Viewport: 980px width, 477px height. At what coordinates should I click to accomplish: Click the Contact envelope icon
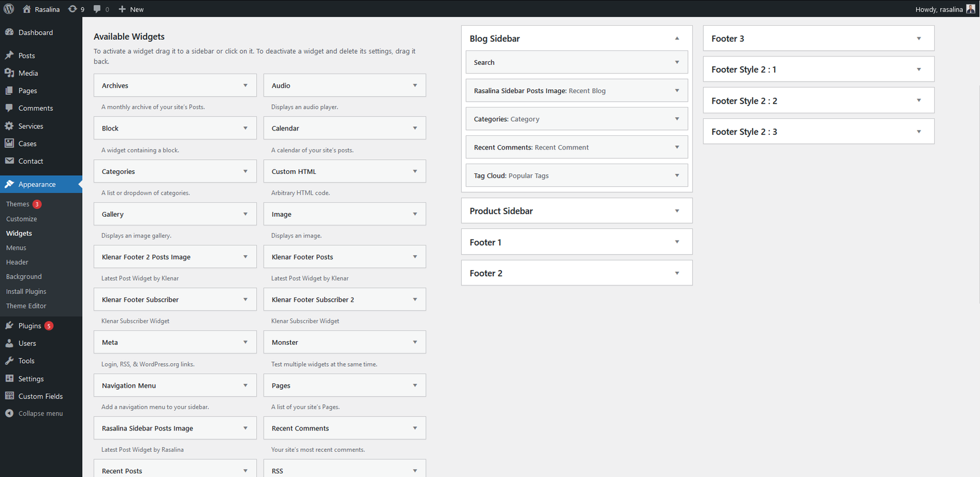(x=9, y=161)
